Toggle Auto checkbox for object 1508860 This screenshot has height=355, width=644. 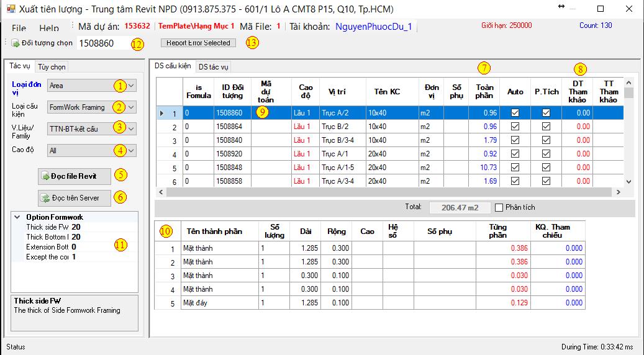pyautogui.click(x=515, y=113)
